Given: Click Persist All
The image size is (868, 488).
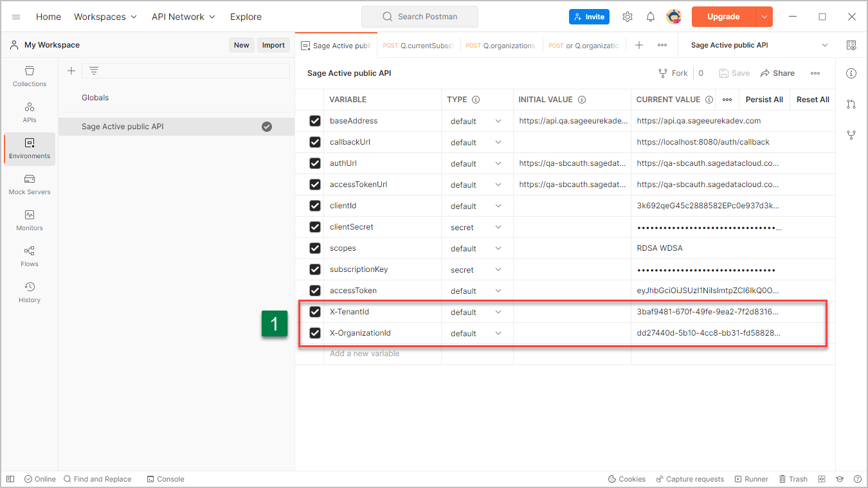Looking at the screenshot, I should [x=764, y=100].
